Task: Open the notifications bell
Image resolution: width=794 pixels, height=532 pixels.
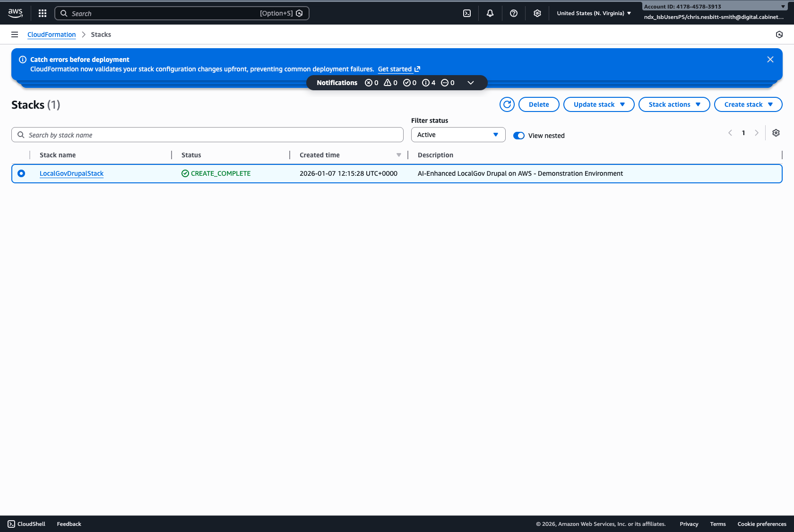Action: (490, 13)
